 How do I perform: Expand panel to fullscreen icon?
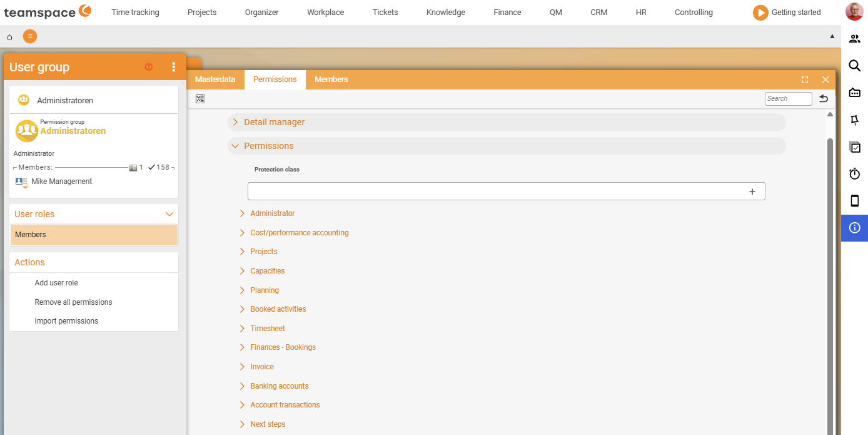click(805, 79)
